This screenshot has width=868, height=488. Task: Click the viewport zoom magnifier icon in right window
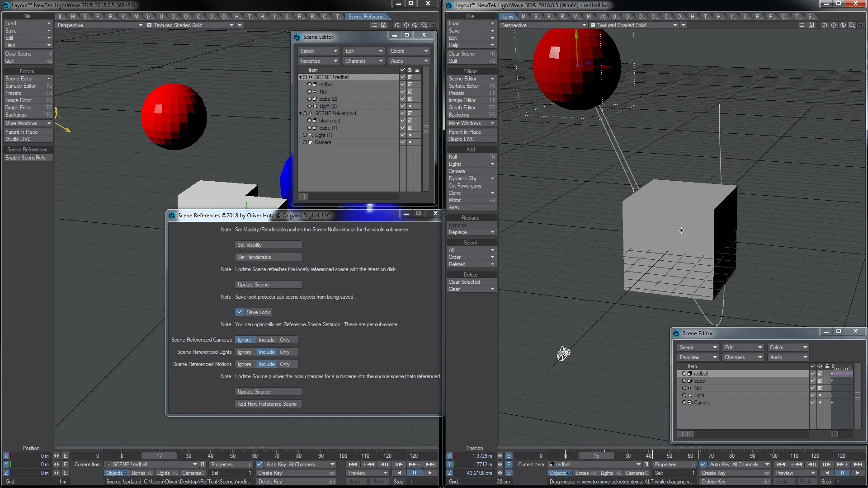(852, 25)
